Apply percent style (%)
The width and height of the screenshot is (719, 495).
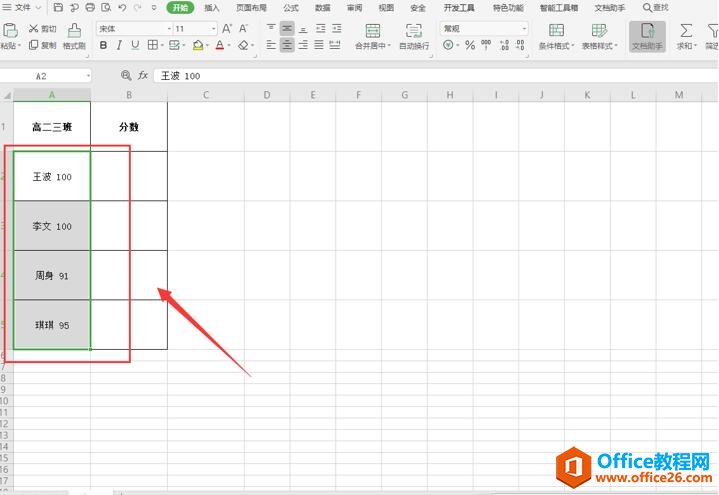click(470, 45)
